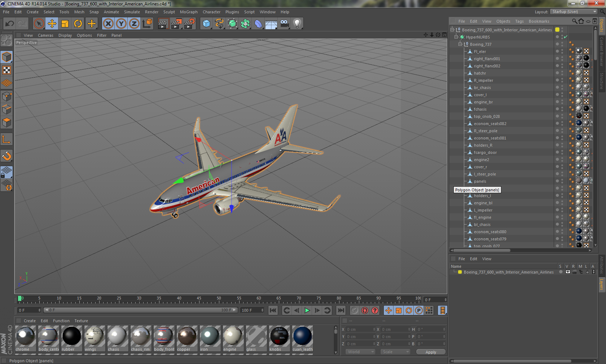Open material manager Create menu
This screenshot has height=364, width=606.
pyautogui.click(x=30, y=321)
